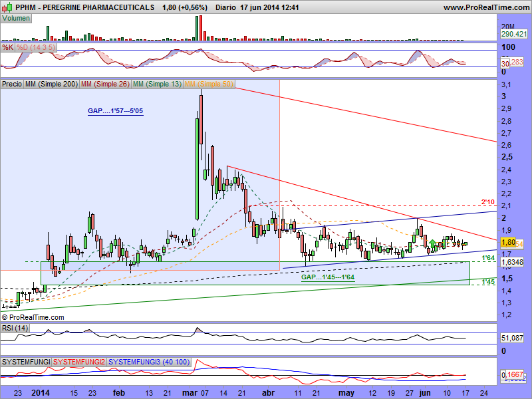
Task: Click the 51,087 RSI value box
Action: [x=512, y=338]
